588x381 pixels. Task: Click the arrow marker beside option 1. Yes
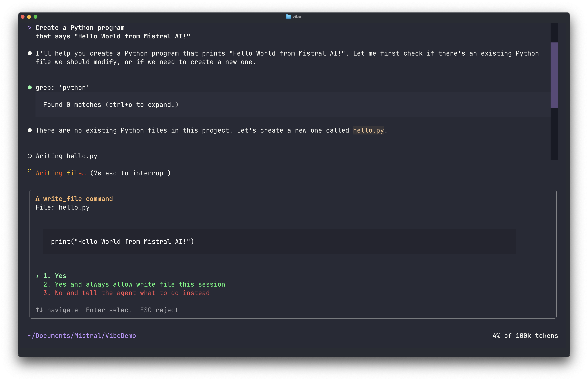click(38, 276)
